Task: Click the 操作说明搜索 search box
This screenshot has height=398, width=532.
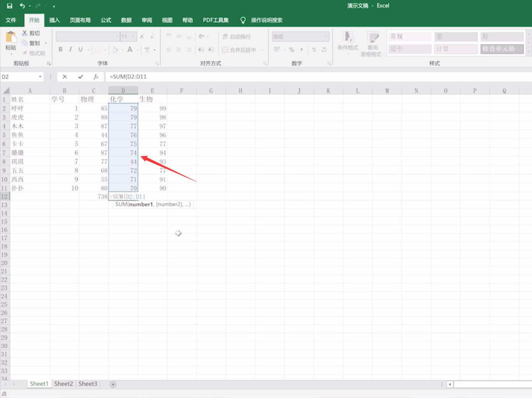Action: pos(267,20)
